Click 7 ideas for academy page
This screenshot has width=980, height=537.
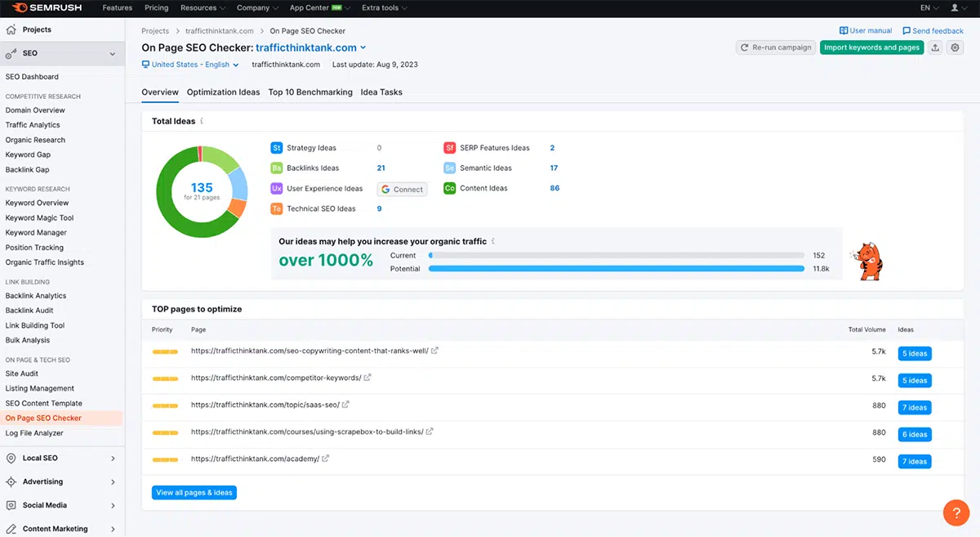915,462
